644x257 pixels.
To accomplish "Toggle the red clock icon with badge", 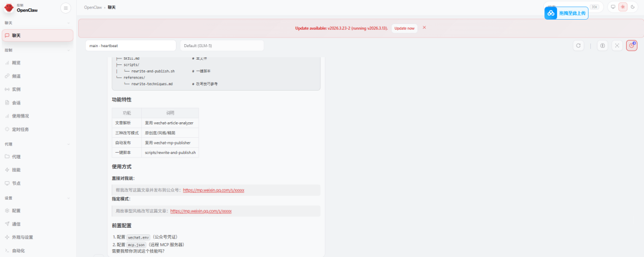I will pyautogui.click(x=631, y=45).
